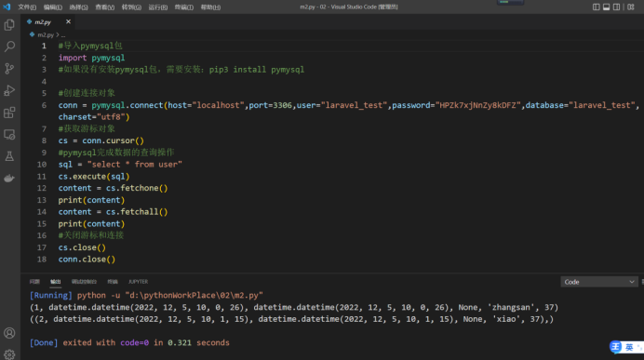Open the Explorer view in activity bar
644x360 pixels.
click(x=9, y=25)
